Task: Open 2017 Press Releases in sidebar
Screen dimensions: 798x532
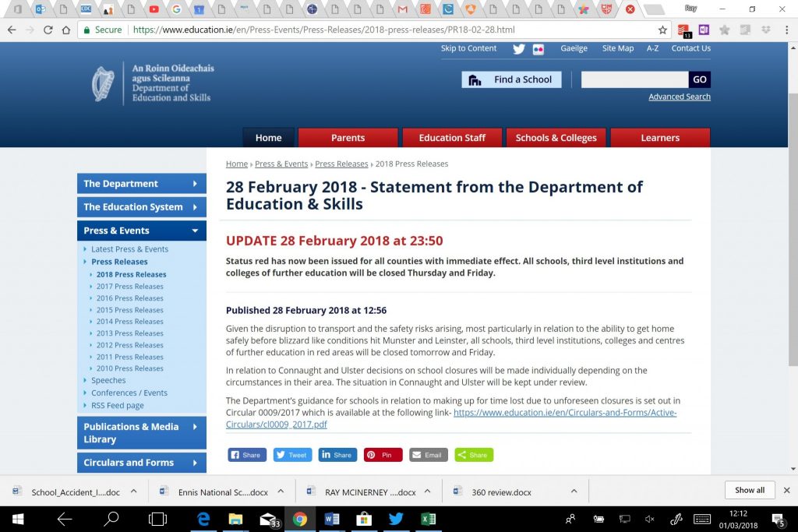Action: (130, 287)
